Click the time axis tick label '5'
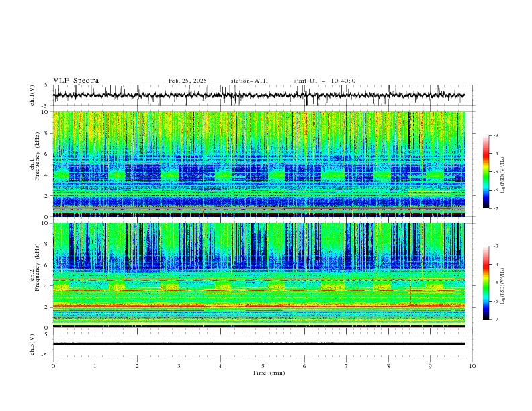This screenshot has height=411, width=532. coord(263,366)
